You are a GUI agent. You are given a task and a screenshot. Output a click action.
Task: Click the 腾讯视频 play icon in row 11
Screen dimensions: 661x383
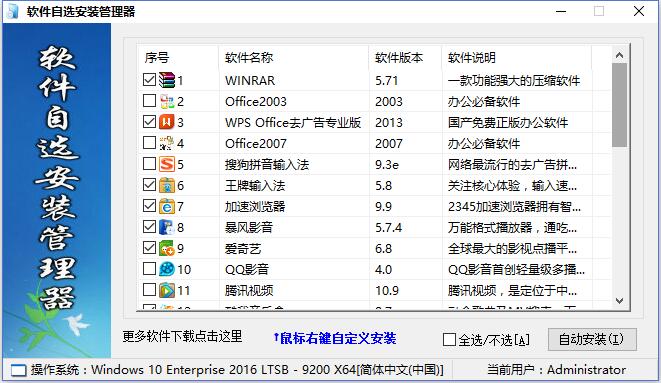pyautogui.click(x=167, y=290)
